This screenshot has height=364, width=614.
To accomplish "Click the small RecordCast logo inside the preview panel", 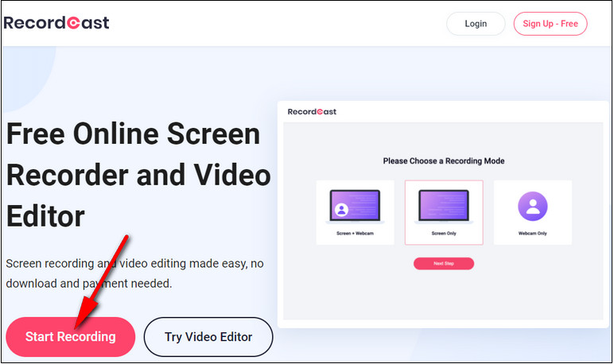I will click(x=312, y=112).
